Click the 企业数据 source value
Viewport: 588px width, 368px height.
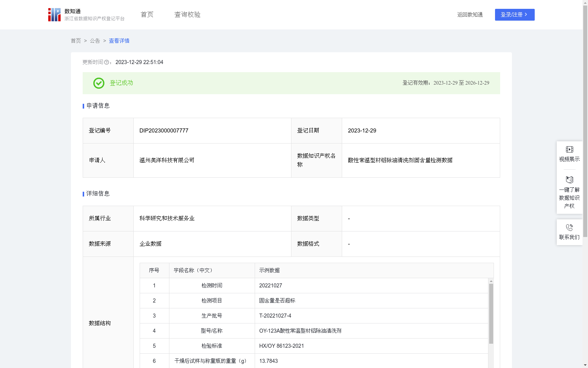point(150,244)
